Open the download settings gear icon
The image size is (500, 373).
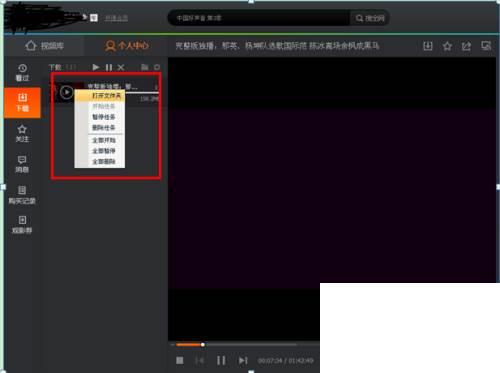coord(157,67)
